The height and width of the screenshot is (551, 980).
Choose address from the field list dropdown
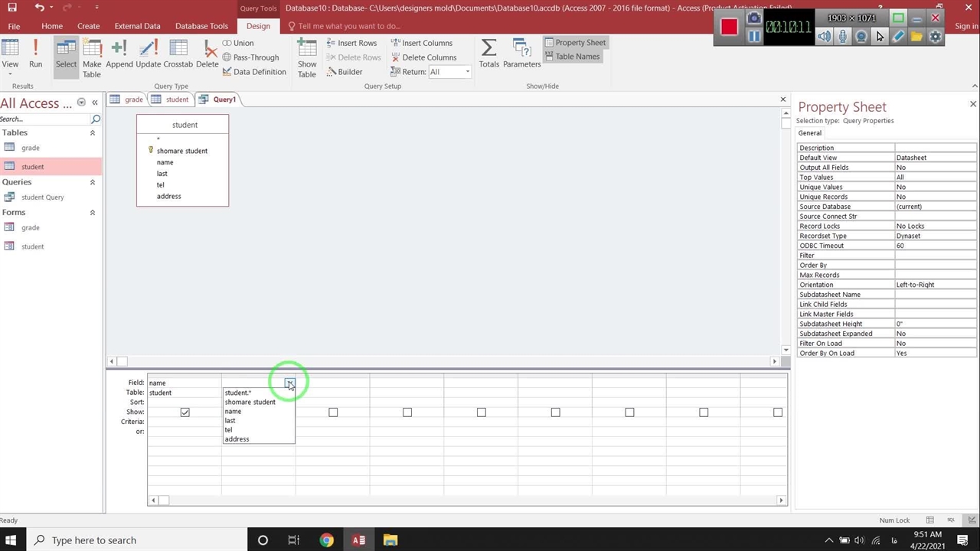click(x=237, y=439)
